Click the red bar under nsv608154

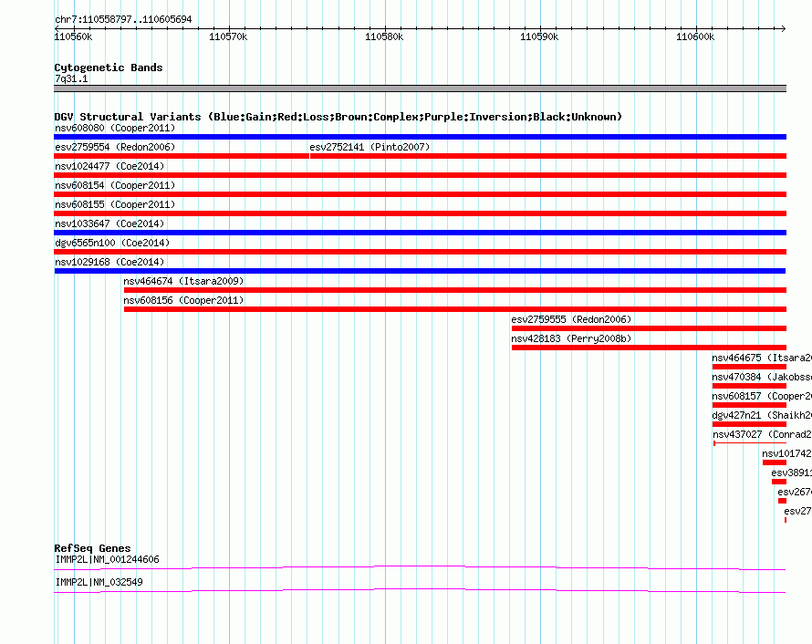coord(420,194)
